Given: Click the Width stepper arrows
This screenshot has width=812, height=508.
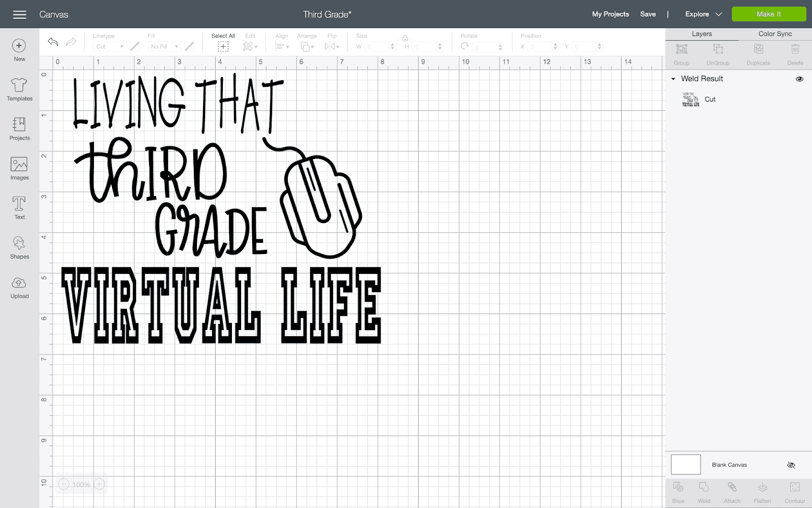Looking at the screenshot, I should click(392, 46).
